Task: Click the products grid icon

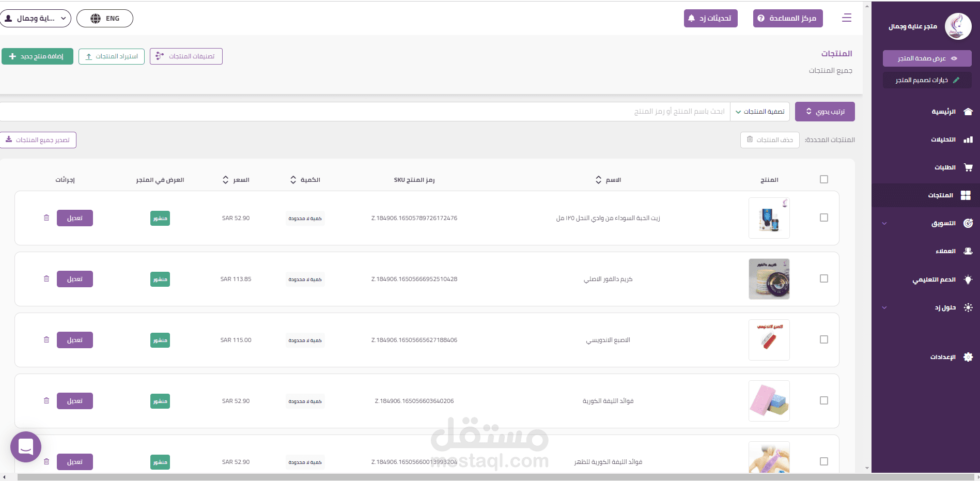Action: [966, 195]
